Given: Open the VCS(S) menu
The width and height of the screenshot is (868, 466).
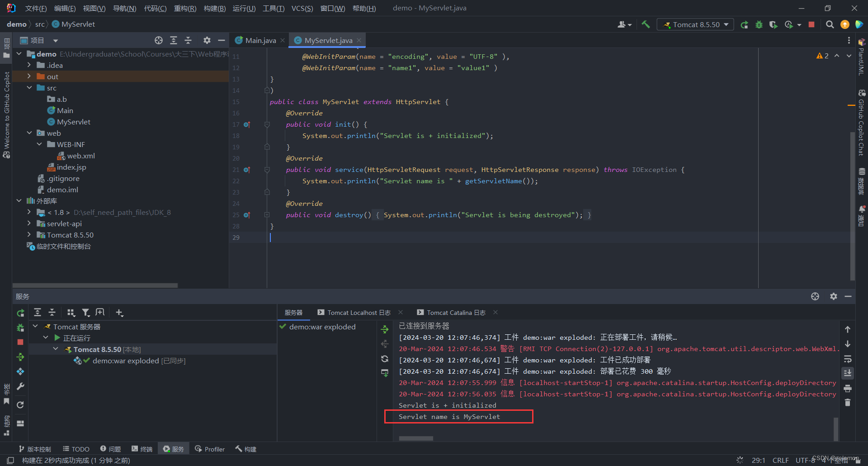Looking at the screenshot, I should click(x=302, y=8).
